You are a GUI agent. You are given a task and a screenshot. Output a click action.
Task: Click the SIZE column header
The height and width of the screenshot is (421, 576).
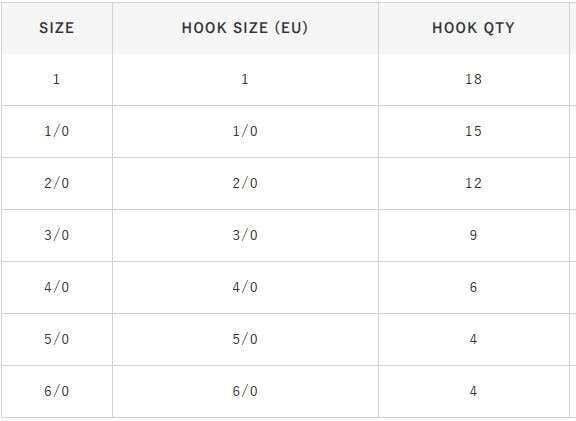click(57, 28)
